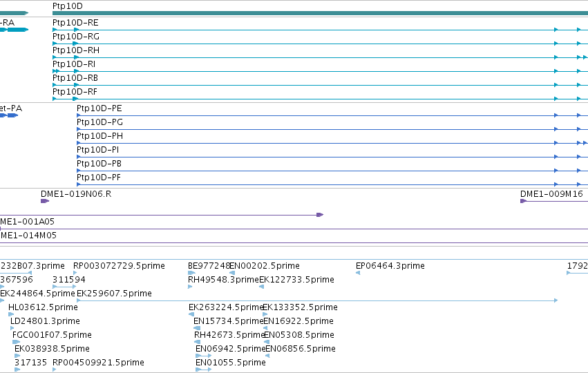Select the DME1-009M16 clone label
Screen dimensions: 588x373
pyautogui.click(x=551, y=194)
